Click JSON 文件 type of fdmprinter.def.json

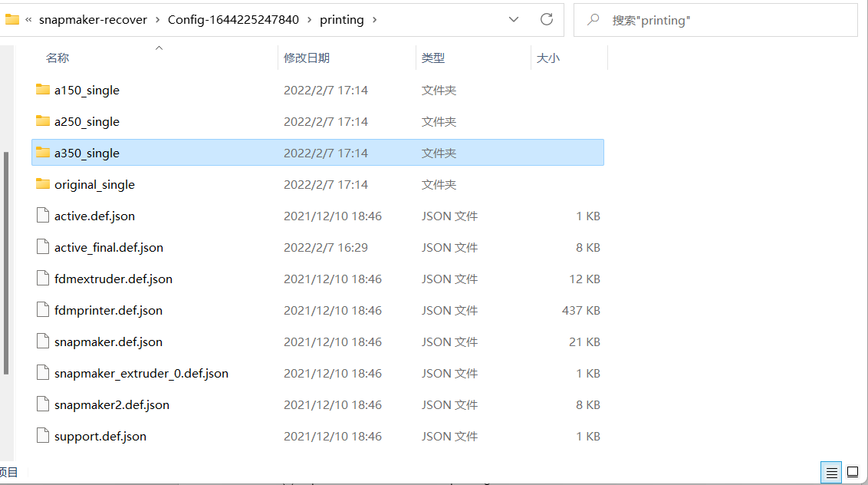[x=449, y=310]
